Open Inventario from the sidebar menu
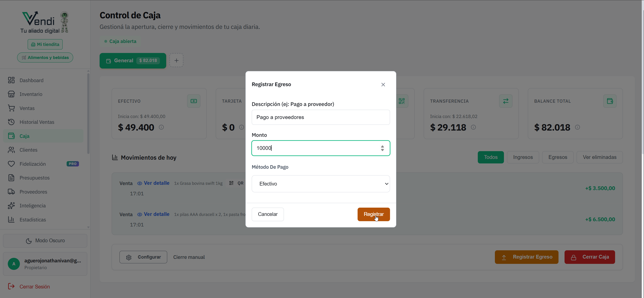Image resolution: width=644 pixels, height=298 pixels. (31, 94)
